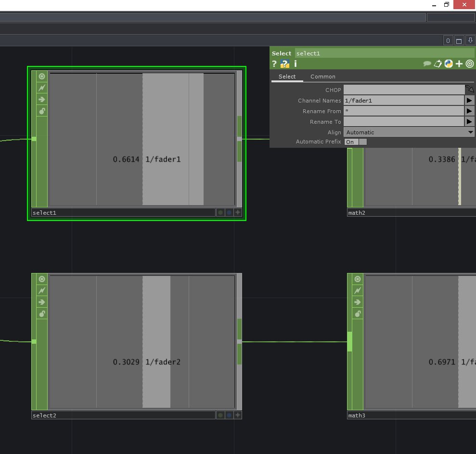Open Python help for select1
Viewport: 476px width, 454px height.
pos(285,64)
